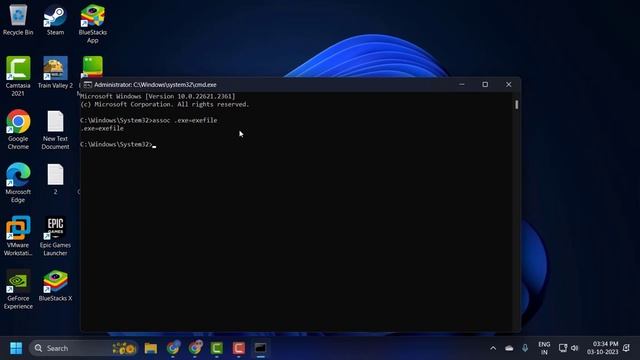
Task: Open the ENG IN language switcher
Action: click(x=544, y=348)
